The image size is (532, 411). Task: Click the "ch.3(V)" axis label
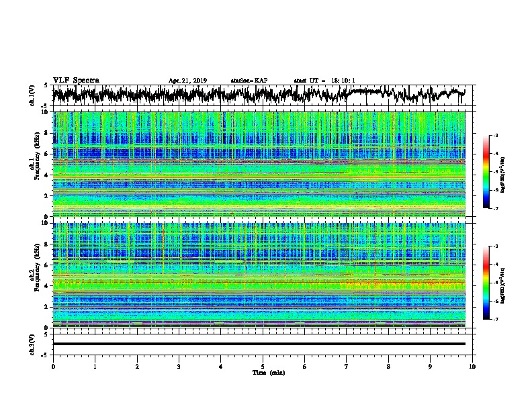coord(32,345)
